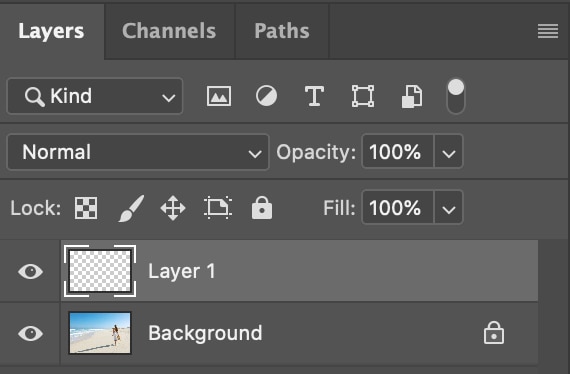Viewport: 570px width, 374px height.
Task: Open the Kind filter type dropdown
Action: [x=95, y=96]
